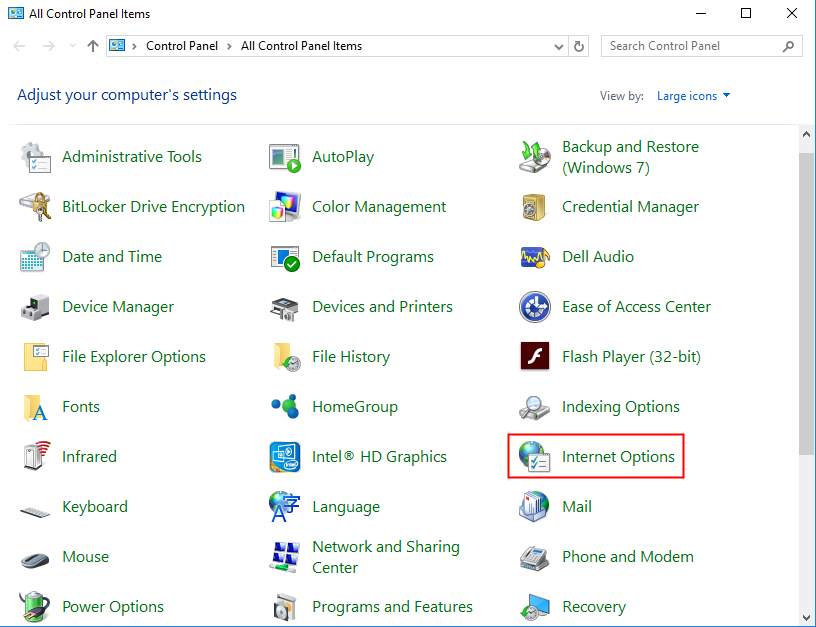Click the Refresh button beside address bar
This screenshot has height=627, width=816.
(x=580, y=46)
